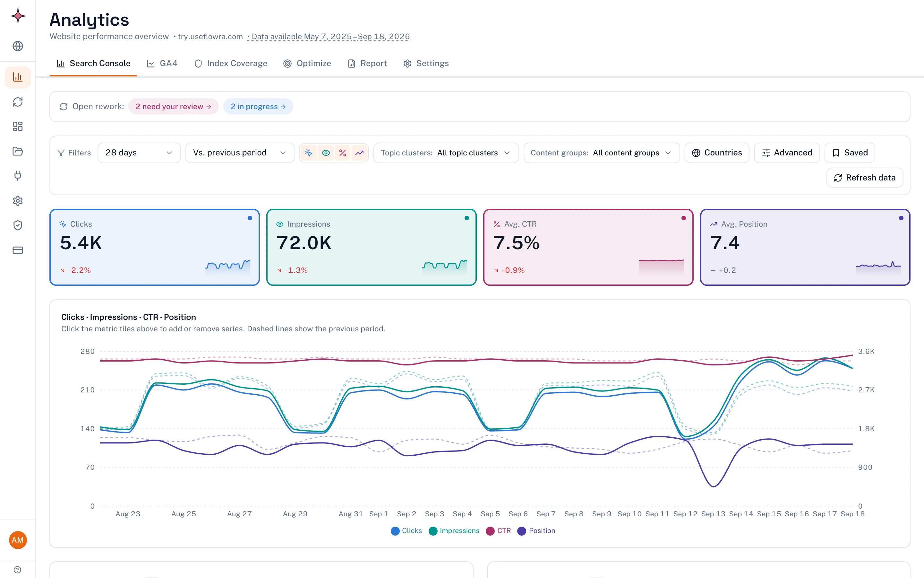
Task: Expand the Content groups dropdown
Action: coord(602,153)
